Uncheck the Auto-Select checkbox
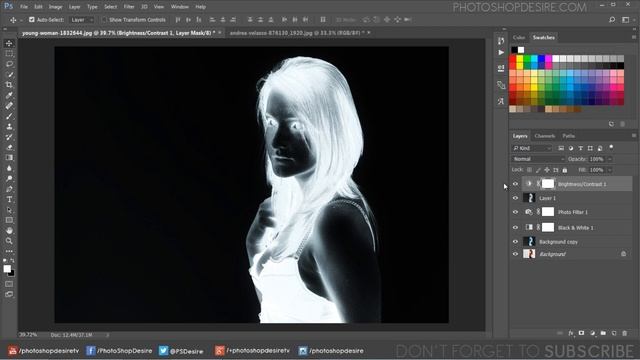 click(x=31, y=20)
